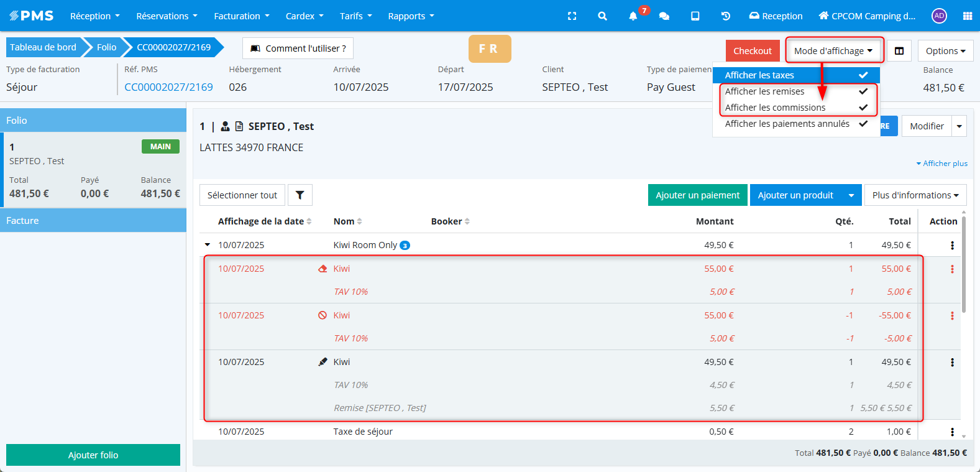Open the Facturation menu
Viewport: 980px width, 472px height.
coord(241,16)
